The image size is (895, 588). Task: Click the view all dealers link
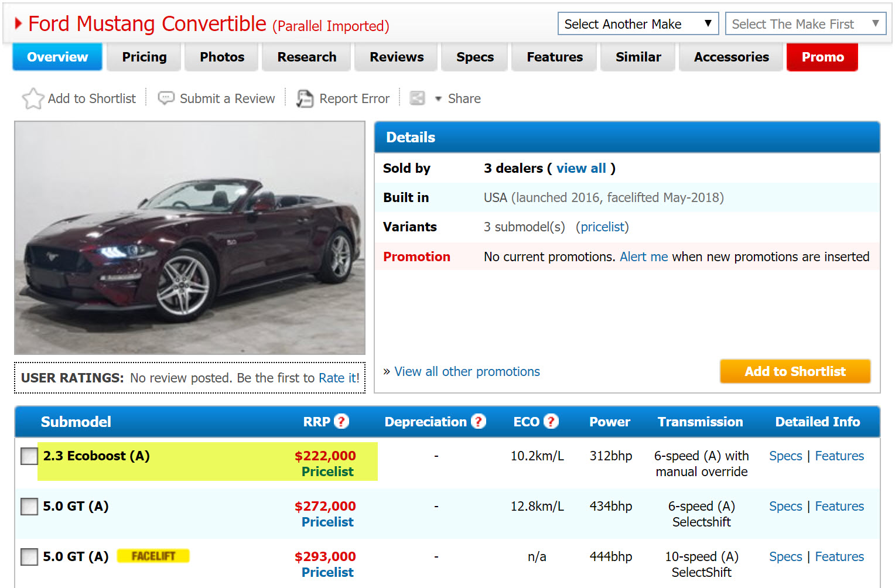581,168
